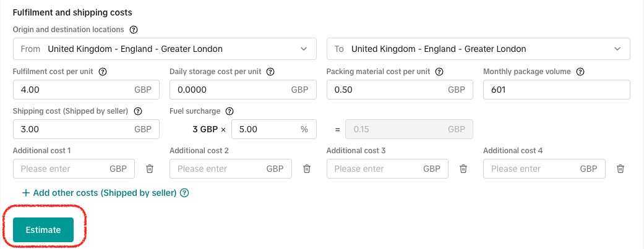Click help icon next to Fulfilment cost per unit
The image size is (644, 249).
pyautogui.click(x=103, y=72)
